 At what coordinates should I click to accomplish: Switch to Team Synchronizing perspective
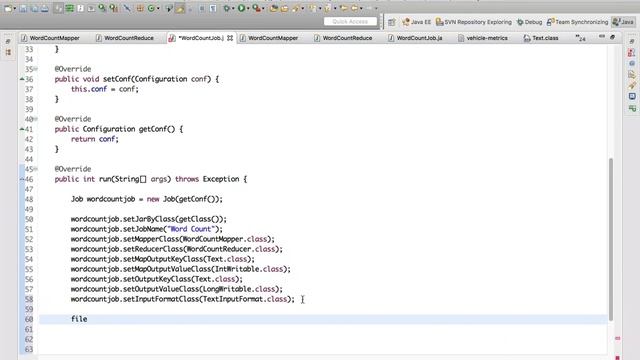(x=578, y=22)
